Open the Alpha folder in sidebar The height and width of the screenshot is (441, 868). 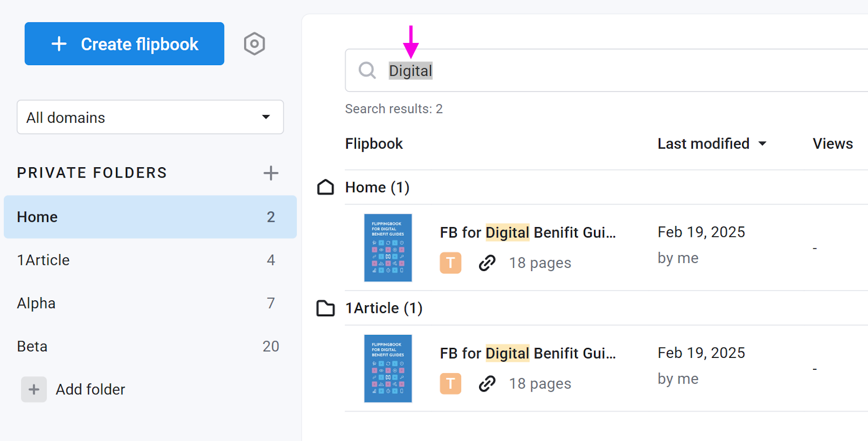point(150,303)
